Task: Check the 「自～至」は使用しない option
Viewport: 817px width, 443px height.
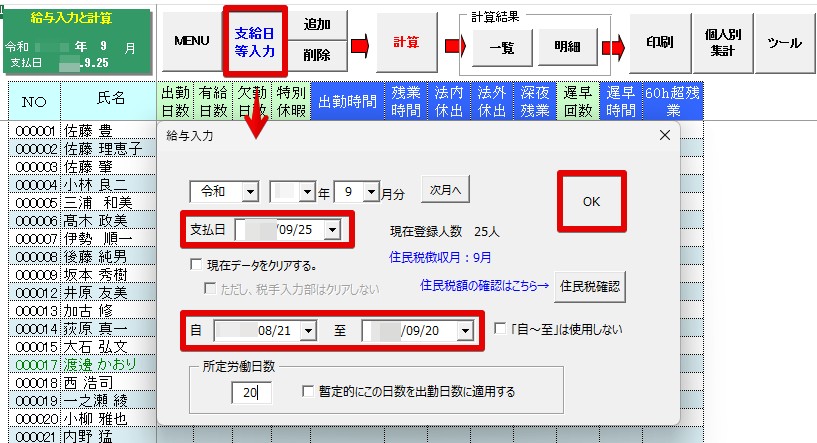Action: tap(503, 328)
